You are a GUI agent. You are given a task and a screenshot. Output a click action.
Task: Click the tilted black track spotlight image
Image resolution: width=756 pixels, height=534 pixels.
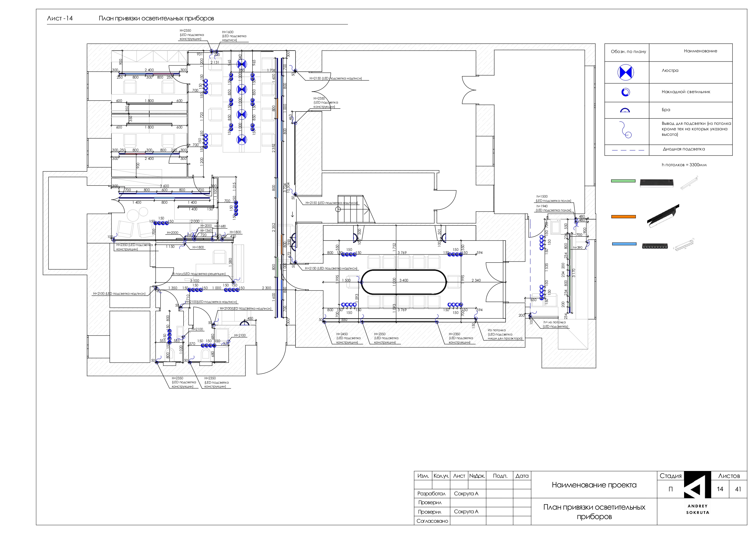pos(662,216)
